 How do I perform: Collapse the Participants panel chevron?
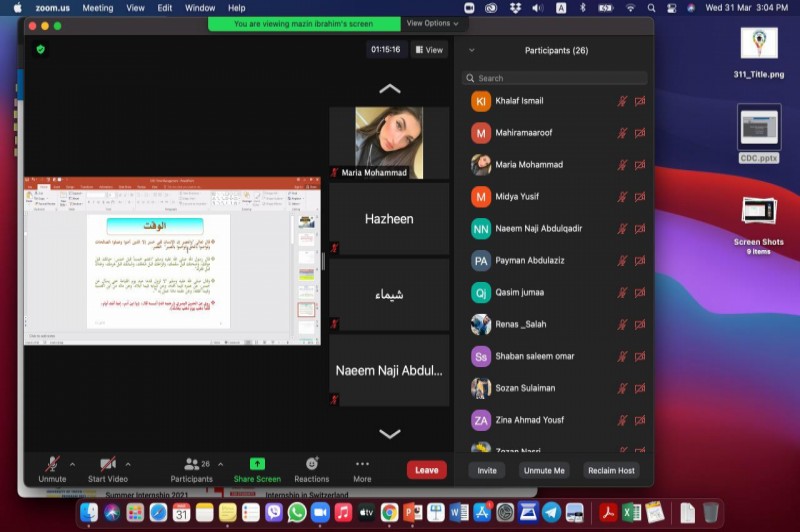(x=472, y=50)
